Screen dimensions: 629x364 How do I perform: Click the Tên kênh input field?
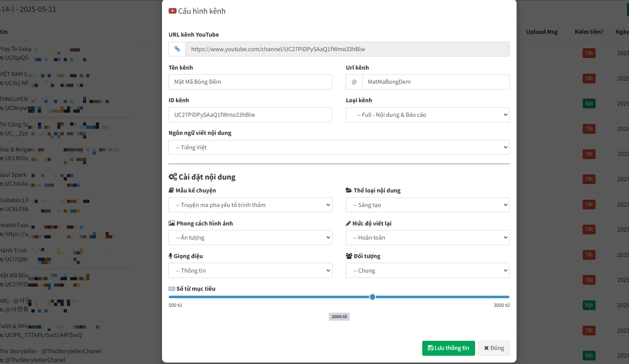[x=250, y=82]
